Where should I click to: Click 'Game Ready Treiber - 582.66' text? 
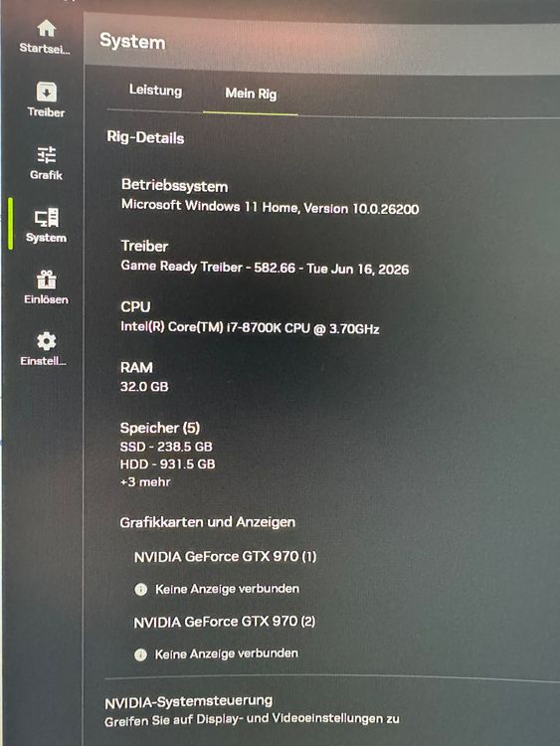tap(208, 267)
